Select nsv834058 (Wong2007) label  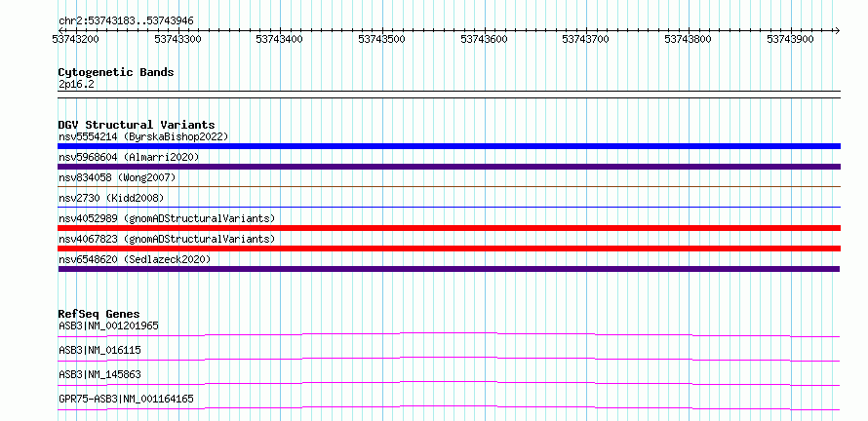[x=117, y=177]
